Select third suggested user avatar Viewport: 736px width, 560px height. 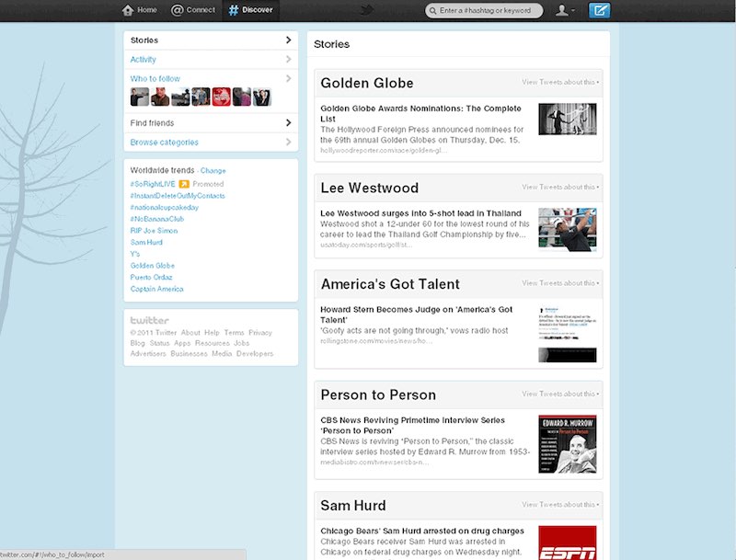click(x=180, y=97)
